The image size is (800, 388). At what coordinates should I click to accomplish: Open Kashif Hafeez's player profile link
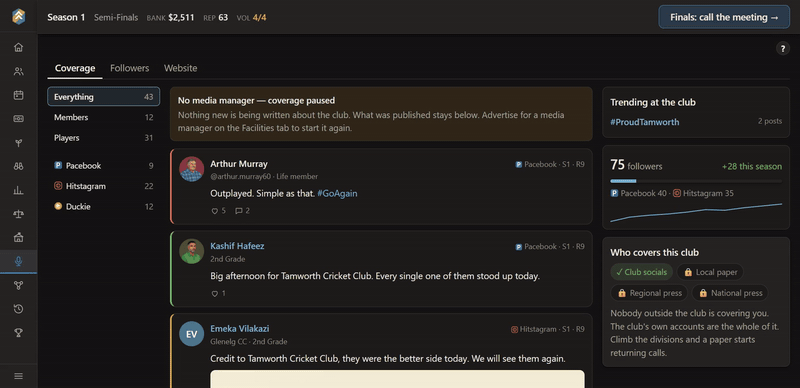click(x=237, y=246)
